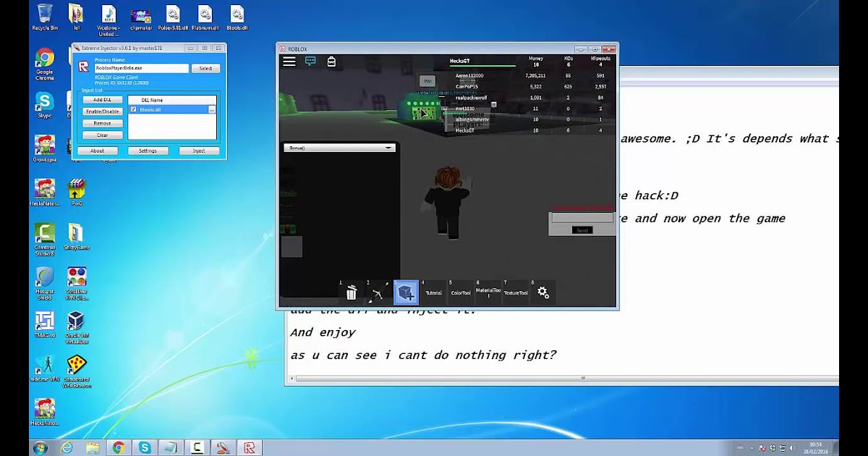The width and height of the screenshot is (868, 456).
Task: Click the Notepad horizontal scrollbar thumb
Action: coord(583,378)
